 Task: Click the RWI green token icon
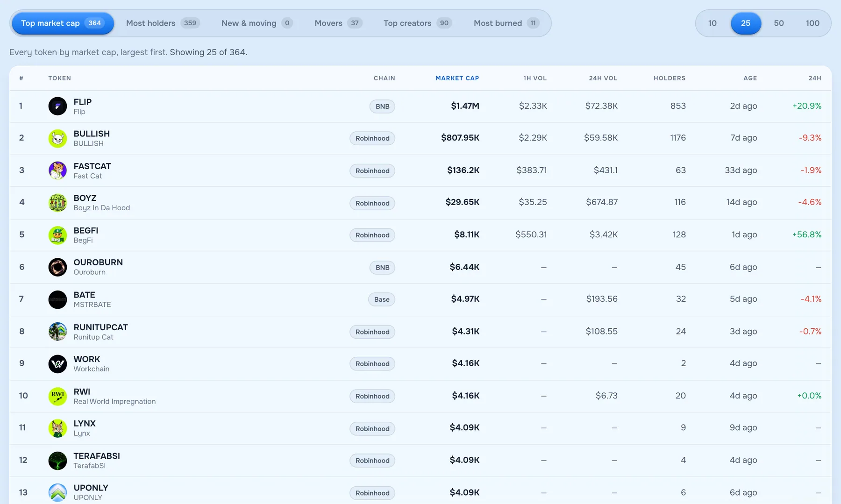click(x=57, y=396)
